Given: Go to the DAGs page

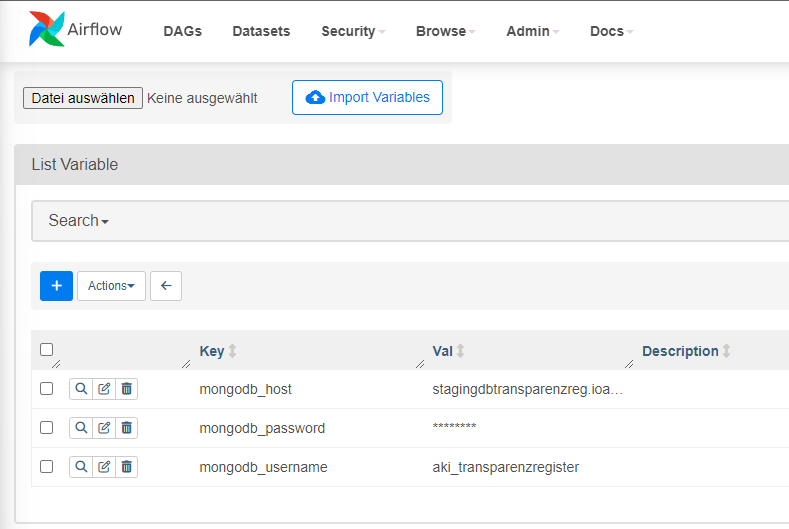Looking at the screenshot, I should pos(182,31).
